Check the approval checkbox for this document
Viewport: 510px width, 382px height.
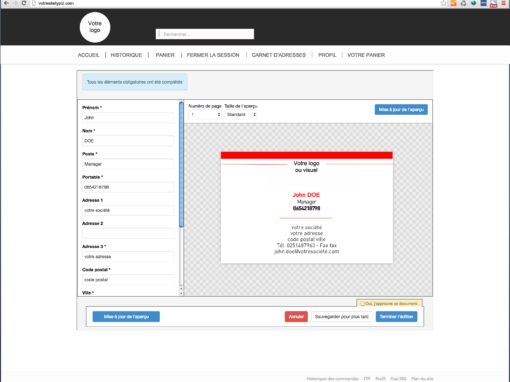tap(362, 304)
